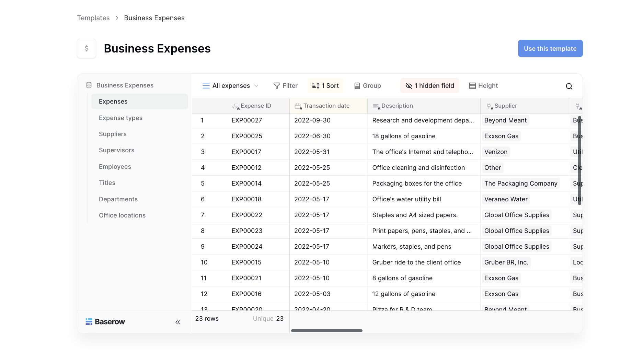The width and height of the screenshot is (644, 354).
Task: Click Veraneo Water supplier tag
Action: click(506, 199)
